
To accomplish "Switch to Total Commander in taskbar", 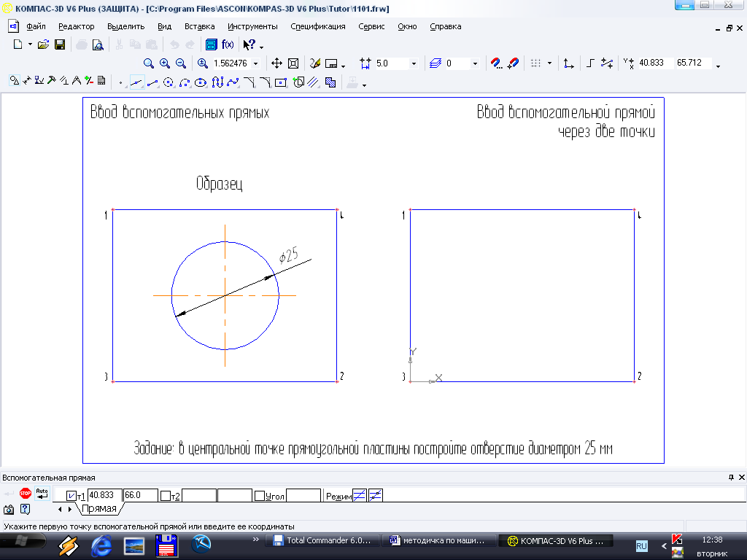I will tap(322, 541).
